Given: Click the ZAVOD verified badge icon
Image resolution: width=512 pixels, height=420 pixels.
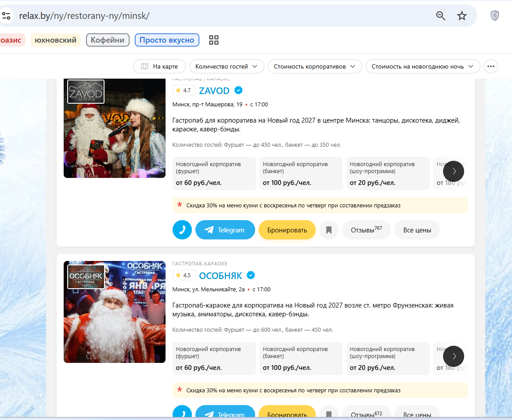Looking at the screenshot, I should click(x=238, y=90).
